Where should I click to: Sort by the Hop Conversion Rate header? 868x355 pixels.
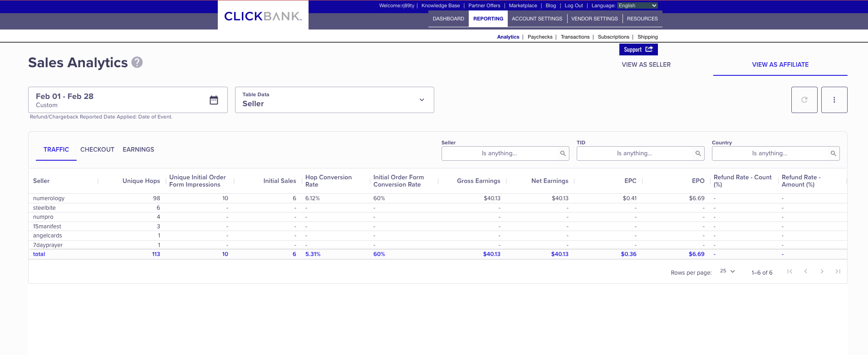point(329,181)
